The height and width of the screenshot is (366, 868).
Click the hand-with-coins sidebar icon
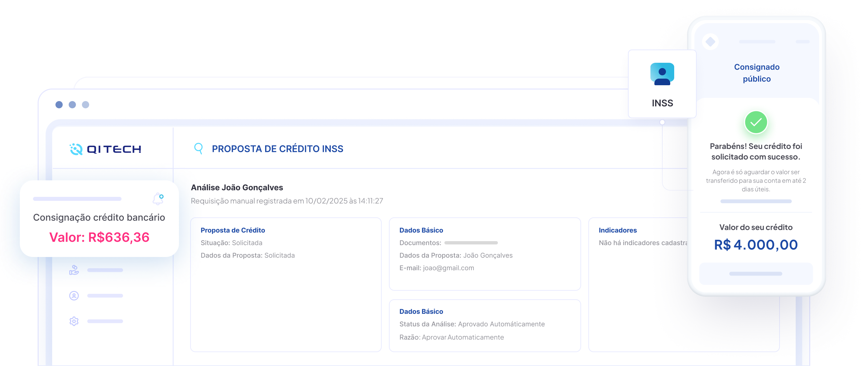[x=74, y=270]
